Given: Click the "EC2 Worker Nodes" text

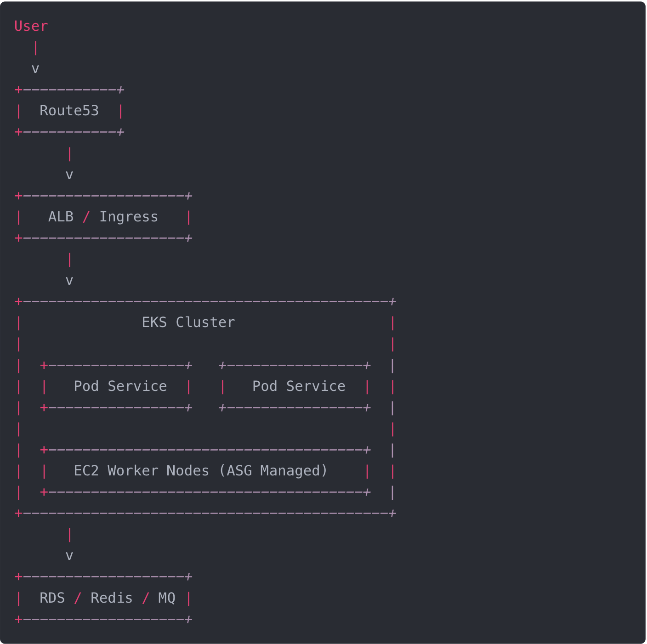Looking at the screenshot, I should point(141,471).
